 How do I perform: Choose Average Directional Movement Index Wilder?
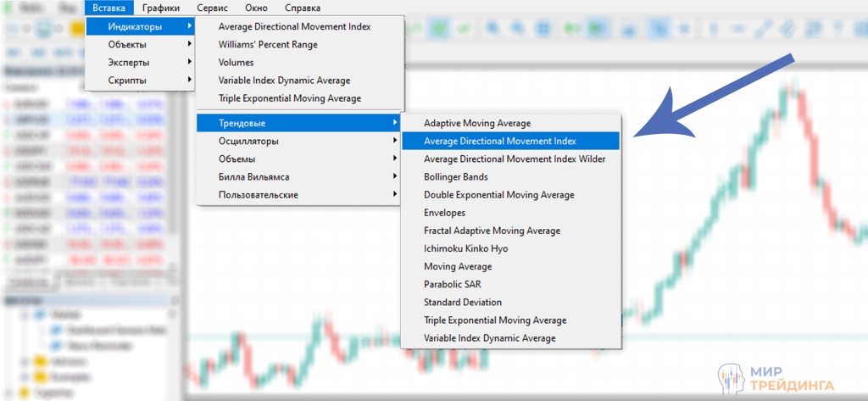coord(515,159)
